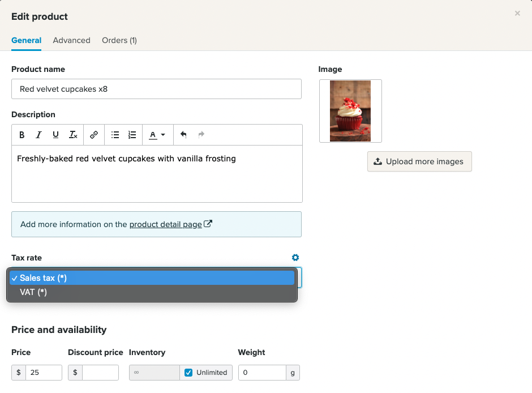This screenshot has width=532, height=393.
Task: Apply bold formatting in description editor
Action: click(22, 135)
